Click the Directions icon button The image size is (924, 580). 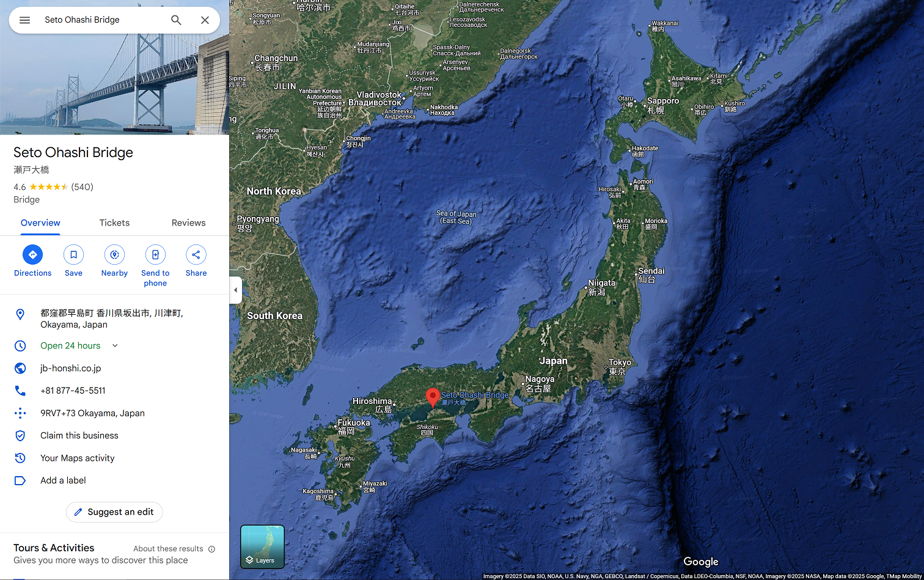click(x=33, y=255)
